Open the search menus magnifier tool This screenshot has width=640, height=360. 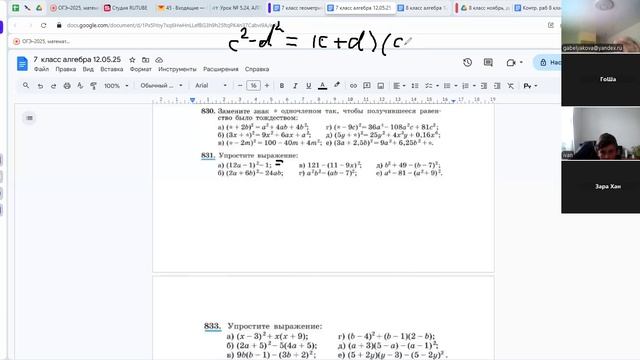26,86
